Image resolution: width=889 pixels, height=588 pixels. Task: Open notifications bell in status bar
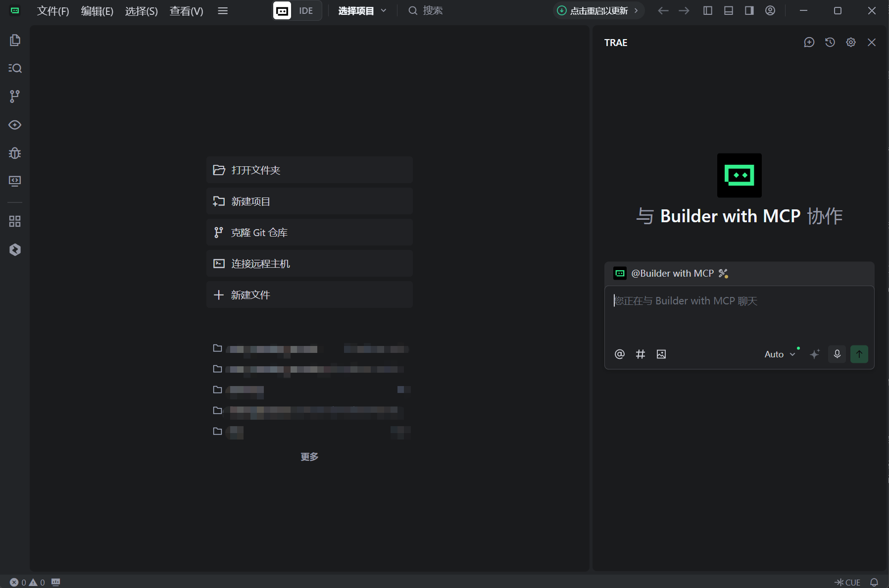tap(874, 582)
